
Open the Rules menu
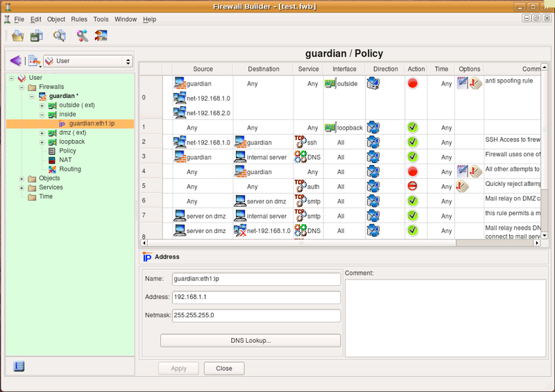79,19
